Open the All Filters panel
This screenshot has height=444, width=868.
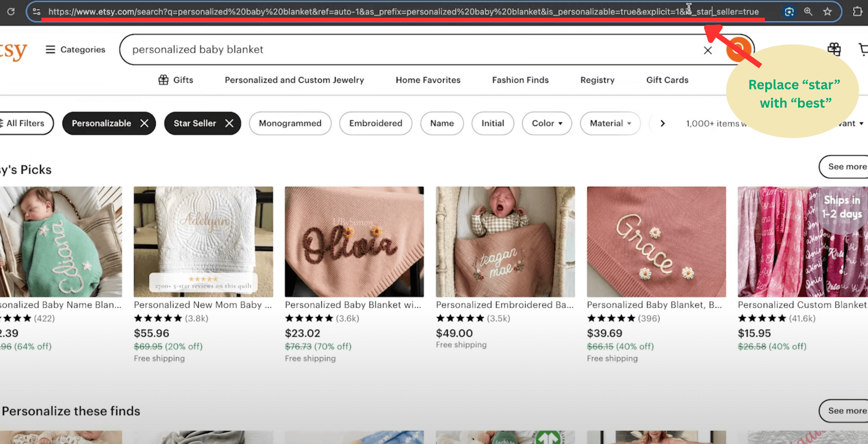coord(25,124)
